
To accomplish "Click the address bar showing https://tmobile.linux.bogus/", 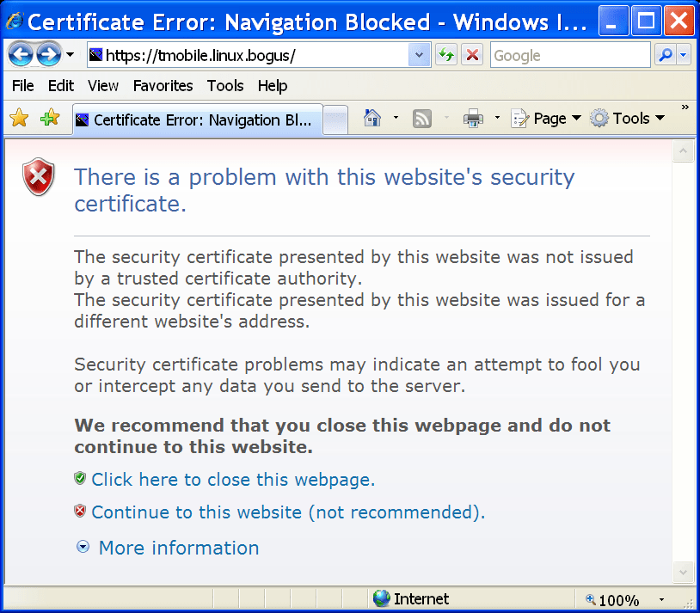I will (x=248, y=55).
